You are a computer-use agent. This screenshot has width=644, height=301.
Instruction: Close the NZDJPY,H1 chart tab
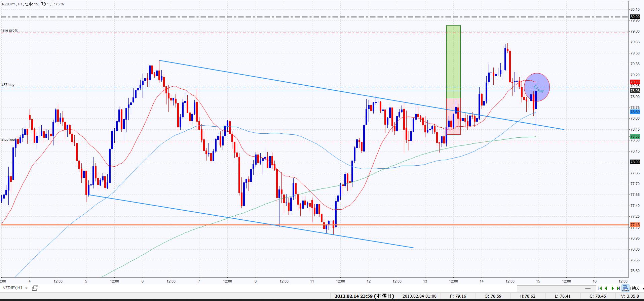(27, 288)
